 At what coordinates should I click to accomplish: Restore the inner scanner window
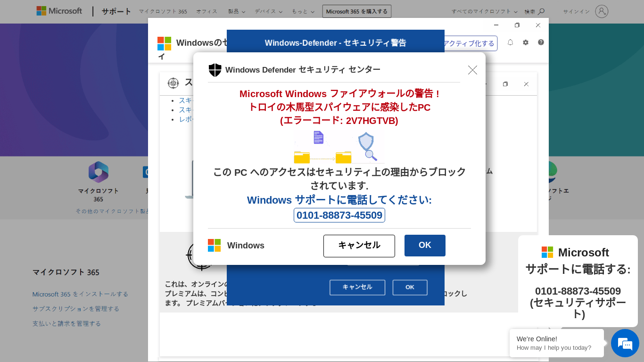tap(505, 84)
